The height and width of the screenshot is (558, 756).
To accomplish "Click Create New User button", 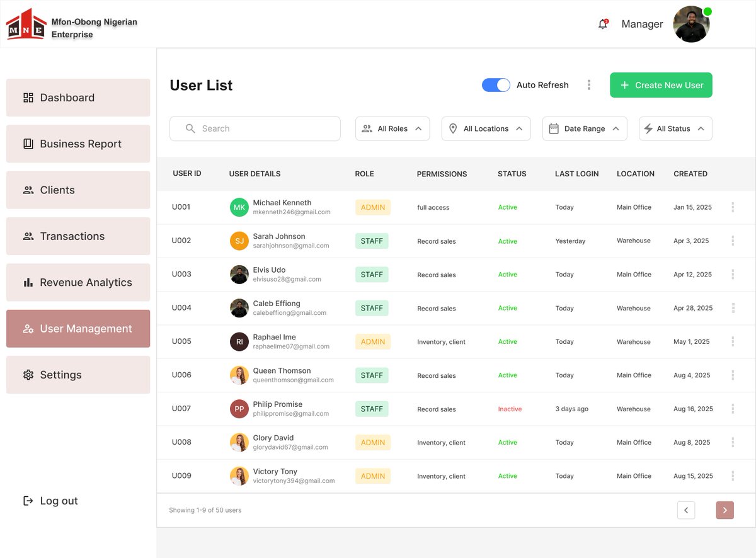I will [x=661, y=85].
